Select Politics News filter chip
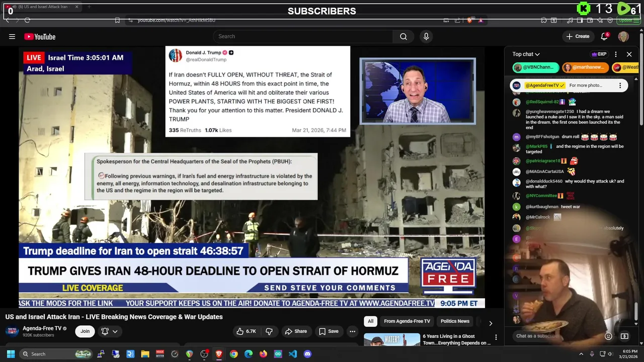The width and height of the screenshot is (644, 362). [455, 321]
